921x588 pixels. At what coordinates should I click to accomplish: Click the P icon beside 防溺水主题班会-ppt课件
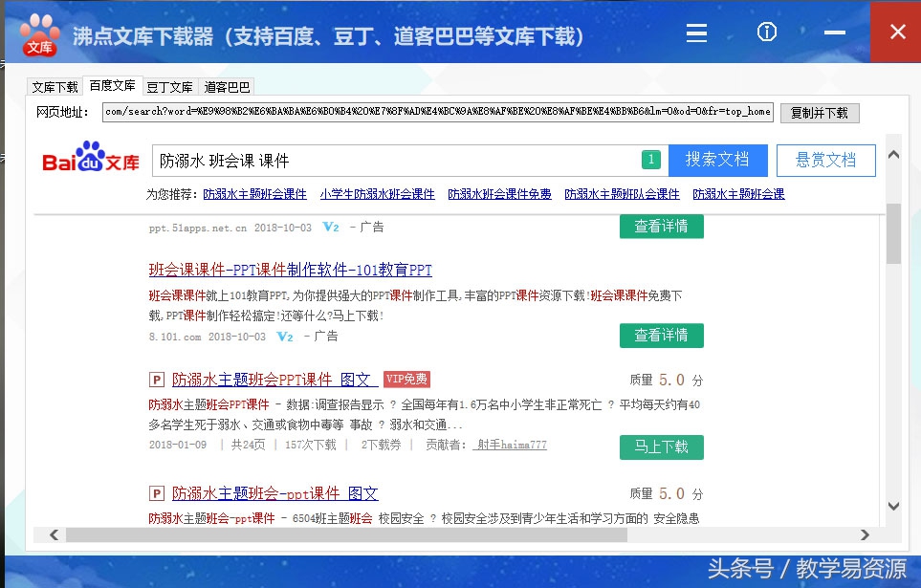[x=158, y=493]
